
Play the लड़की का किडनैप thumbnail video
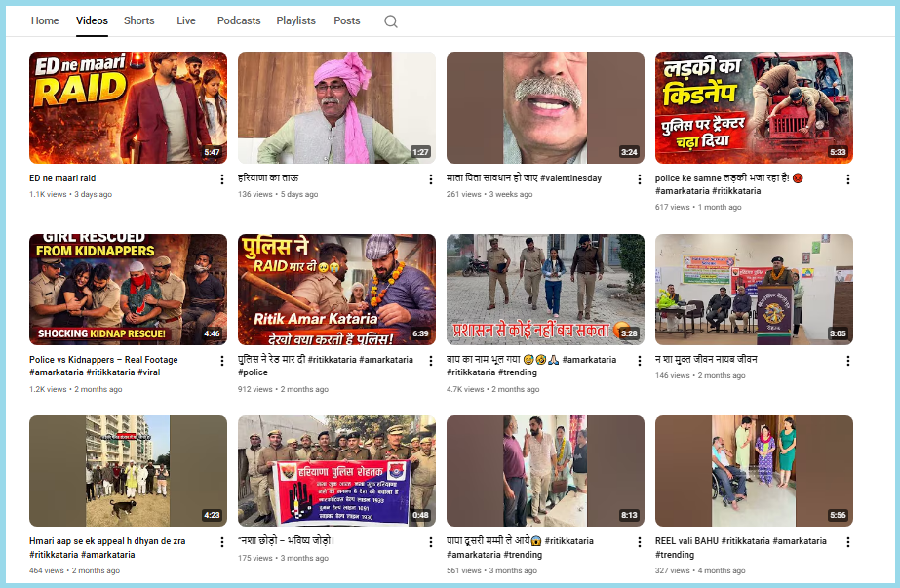[x=754, y=107]
